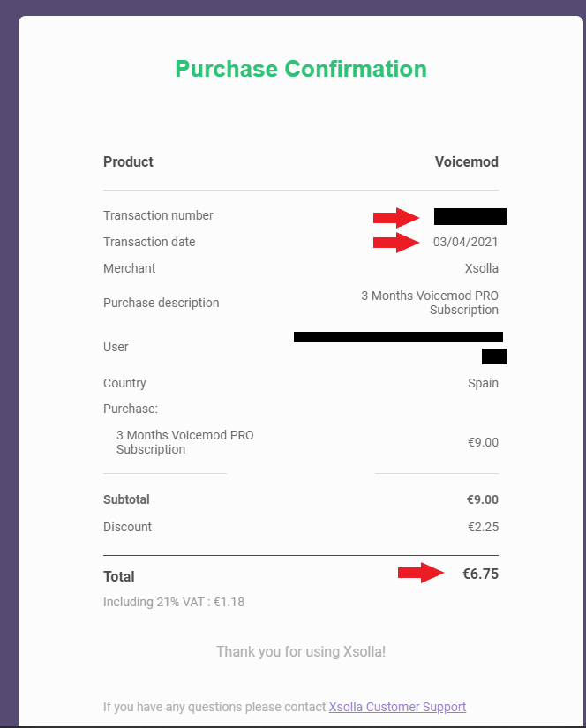Screen dimensions: 586x728
Task: Click the red arrow beside Transaction number
Action: click(x=396, y=217)
